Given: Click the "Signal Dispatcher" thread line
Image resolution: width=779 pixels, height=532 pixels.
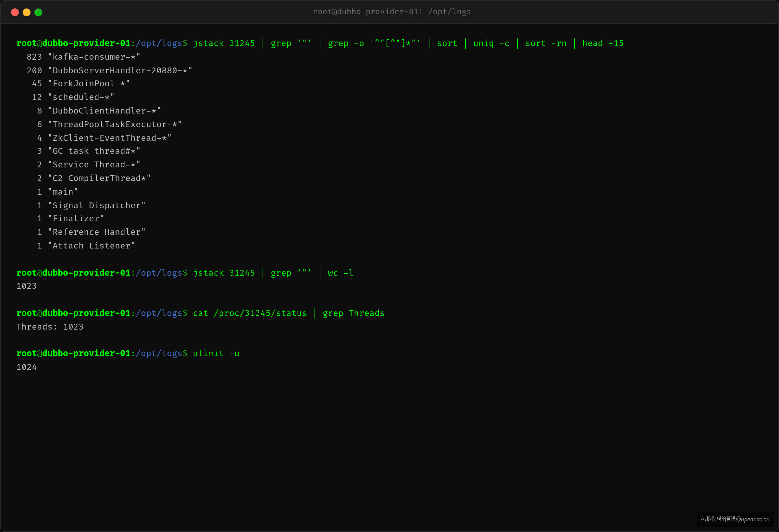Looking at the screenshot, I should point(91,205).
